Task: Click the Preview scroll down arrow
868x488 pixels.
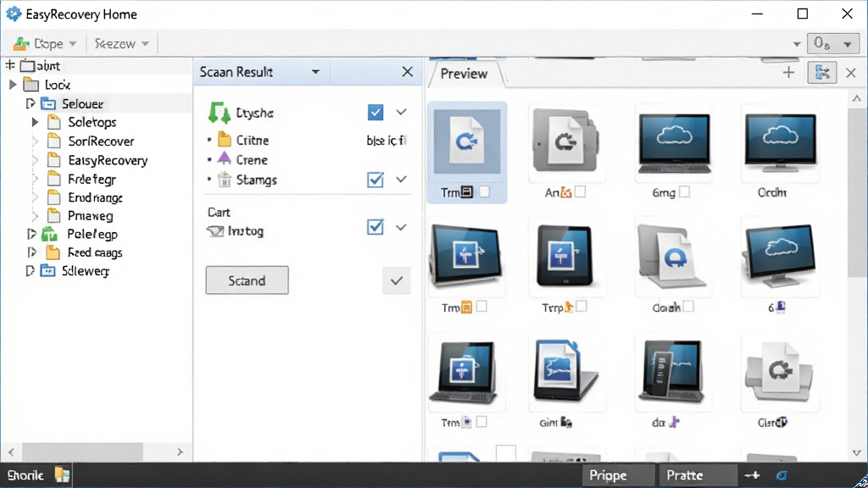Action: coord(856,452)
